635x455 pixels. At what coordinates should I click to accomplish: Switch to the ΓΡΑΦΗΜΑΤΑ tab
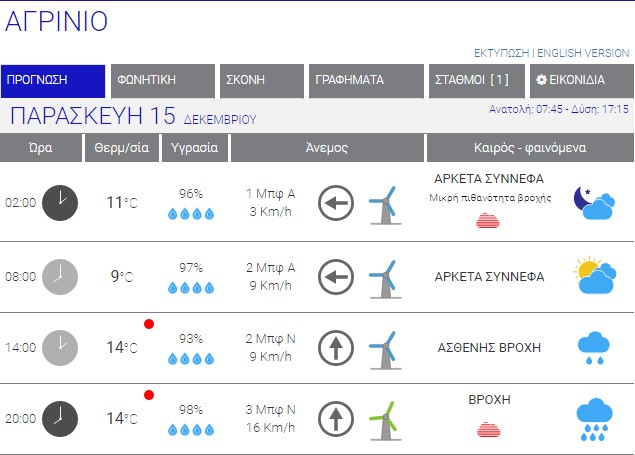coord(367,81)
